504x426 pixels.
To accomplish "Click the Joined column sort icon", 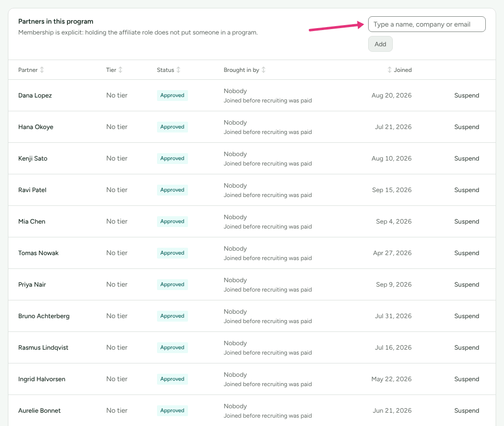I will click(x=390, y=70).
